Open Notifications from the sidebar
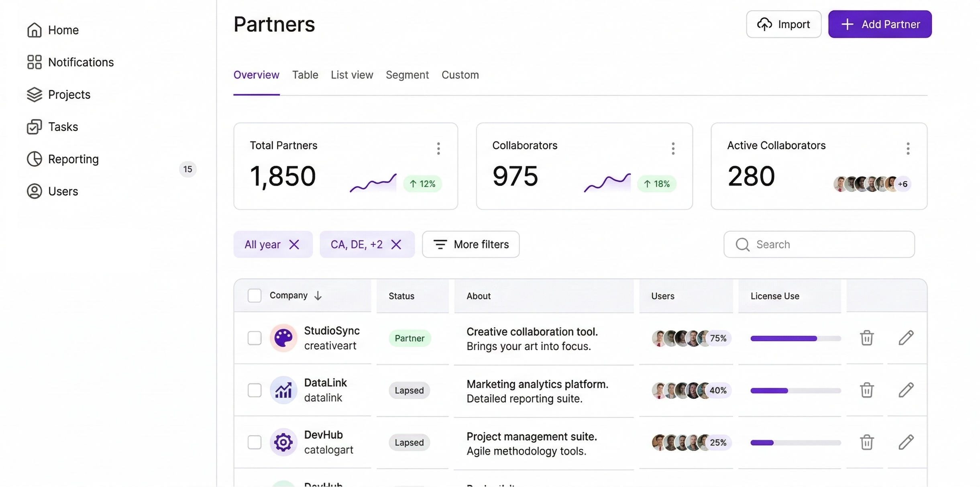This screenshot has height=487, width=980. click(81, 62)
